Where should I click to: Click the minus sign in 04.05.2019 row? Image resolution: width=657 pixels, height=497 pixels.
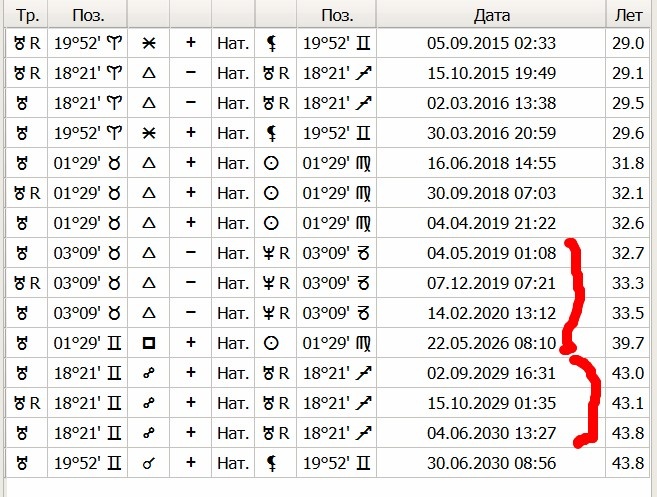(191, 253)
